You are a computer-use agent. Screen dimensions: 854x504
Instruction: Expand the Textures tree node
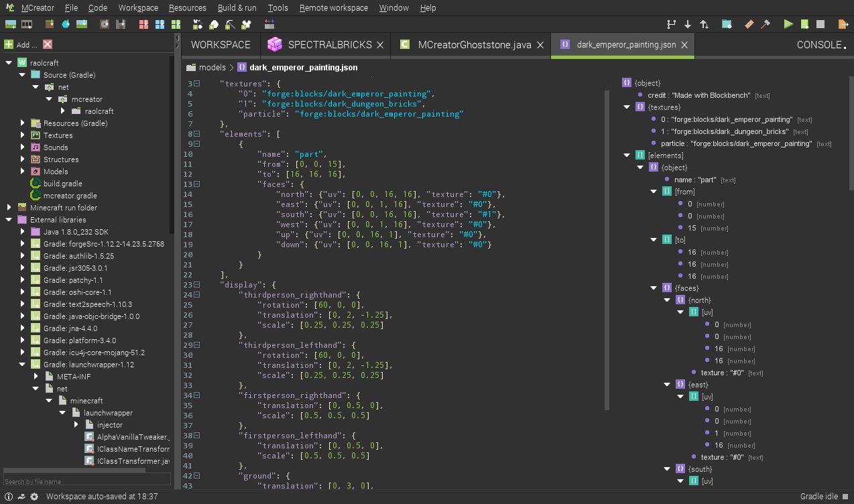pyautogui.click(x=22, y=135)
